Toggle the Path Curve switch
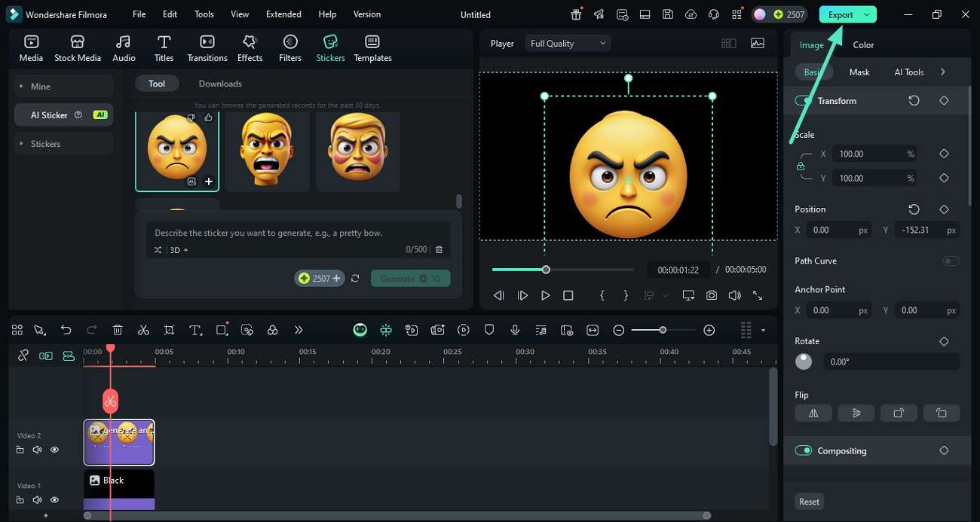This screenshot has width=980, height=522. [x=951, y=261]
